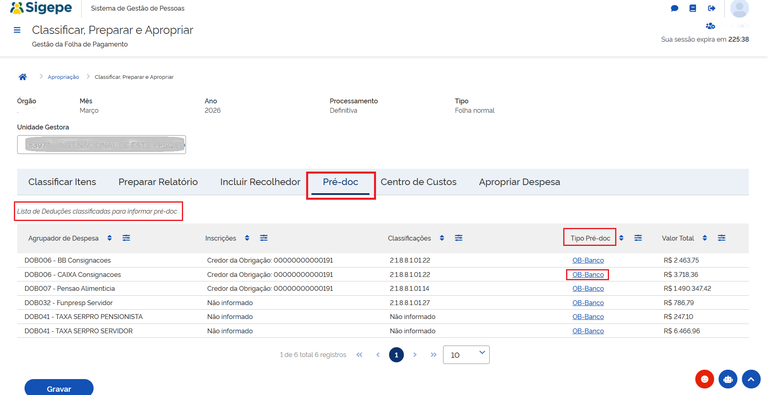768x395 pixels.
Task: Open OB-Banco link for Pensao Alimenticia
Action: tap(588, 289)
